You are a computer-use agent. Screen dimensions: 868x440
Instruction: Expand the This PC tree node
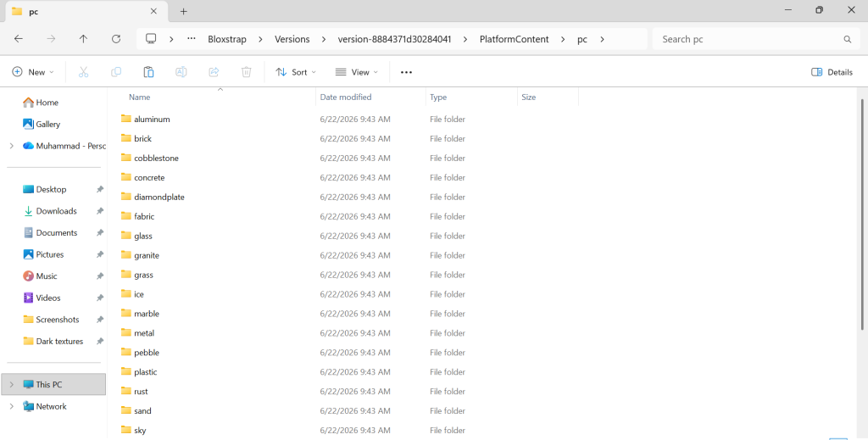point(12,384)
